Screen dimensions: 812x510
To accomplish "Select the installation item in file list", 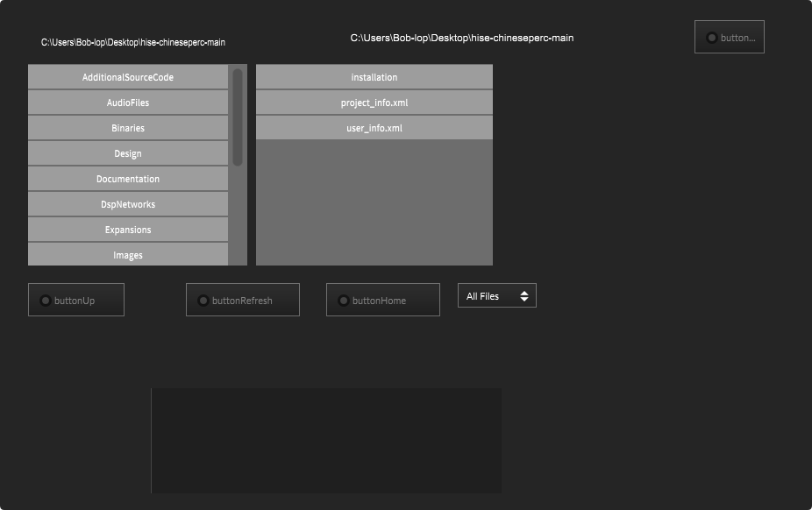I will tap(374, 77).
